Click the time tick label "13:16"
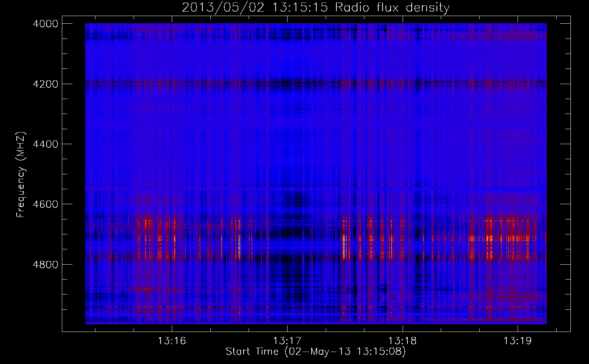 pyautogui.click(x=172, y=341)
